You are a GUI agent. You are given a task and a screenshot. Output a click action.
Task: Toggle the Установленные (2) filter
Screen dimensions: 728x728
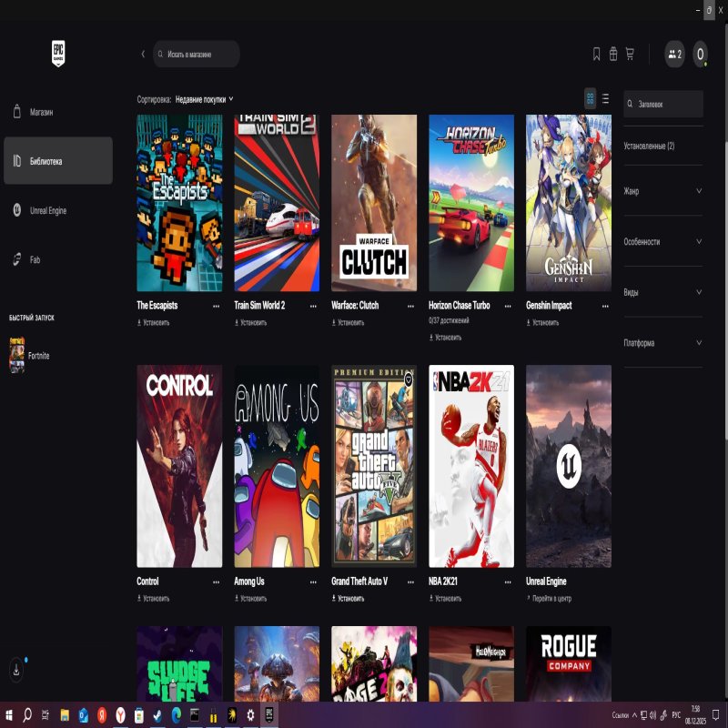coord(649,146)
